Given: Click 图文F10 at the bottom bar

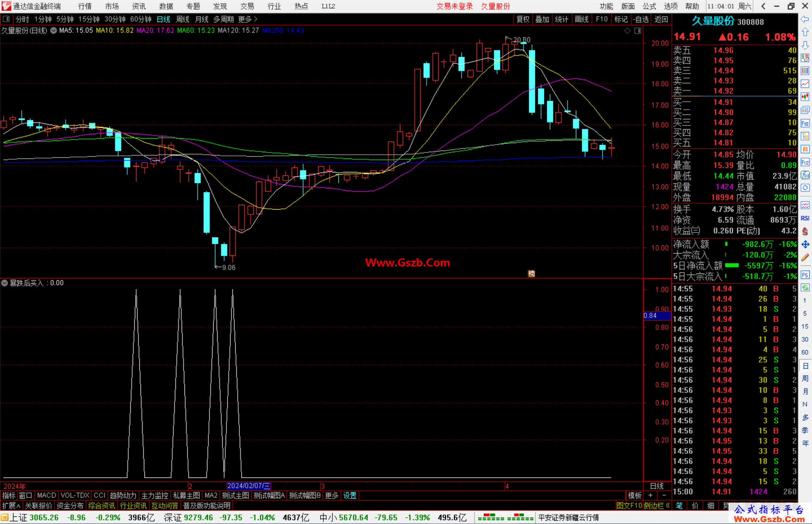Looking at the screenshot, I should coord(629,506).
